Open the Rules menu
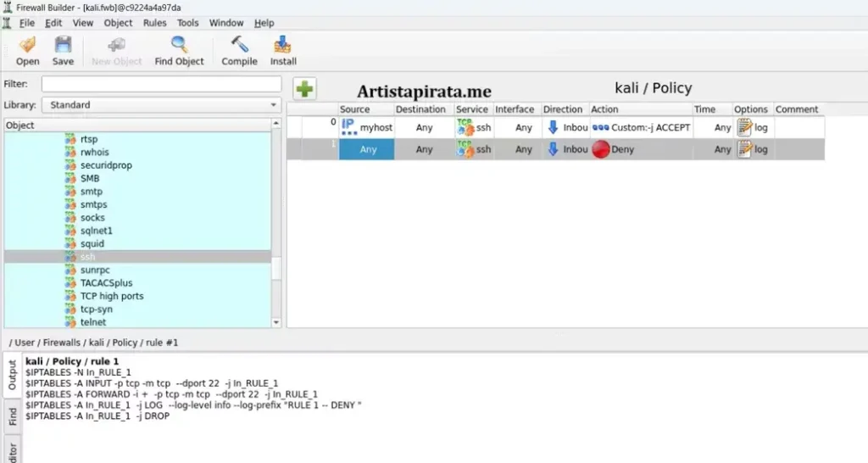 pos(154,23)
